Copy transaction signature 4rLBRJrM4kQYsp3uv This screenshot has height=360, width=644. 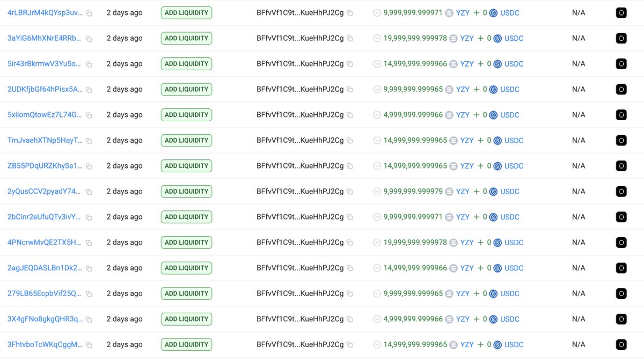pos(89,13)
